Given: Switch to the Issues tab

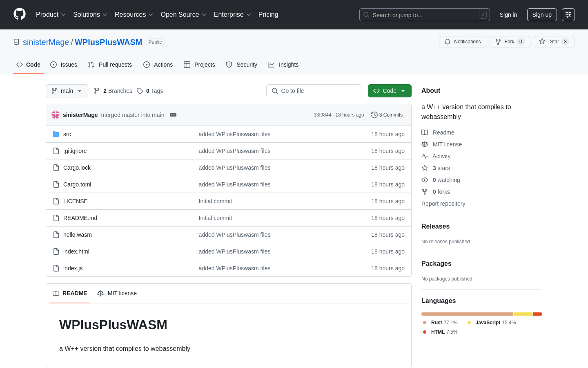Looking at the screenshot, I should 64,65.
